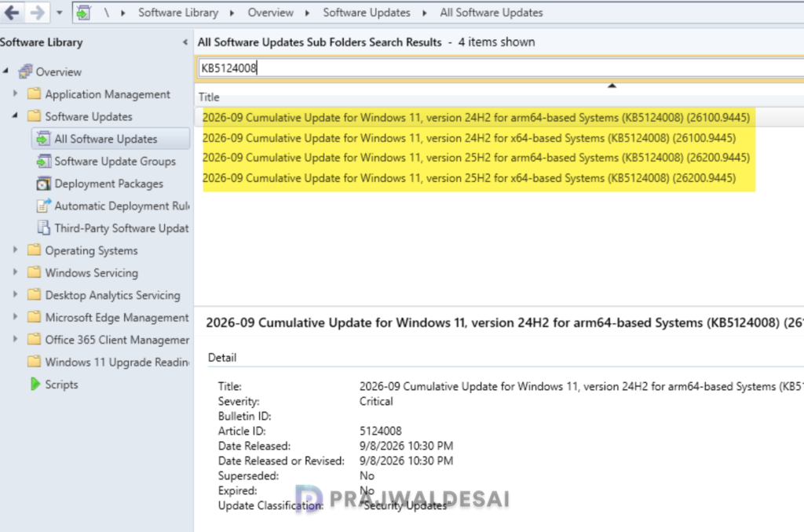Click the Software Update Groups icon

coord(44,161)
